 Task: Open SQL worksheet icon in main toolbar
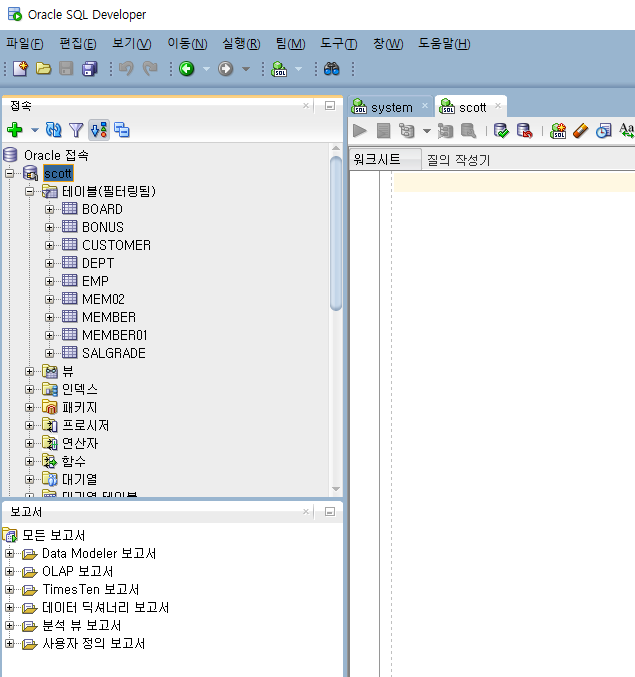279,69
